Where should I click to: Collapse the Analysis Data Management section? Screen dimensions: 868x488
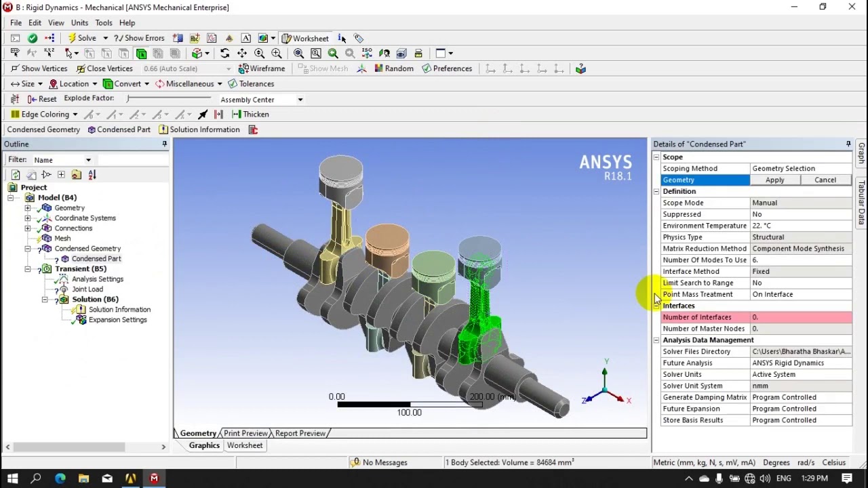[x=656, y=340]
